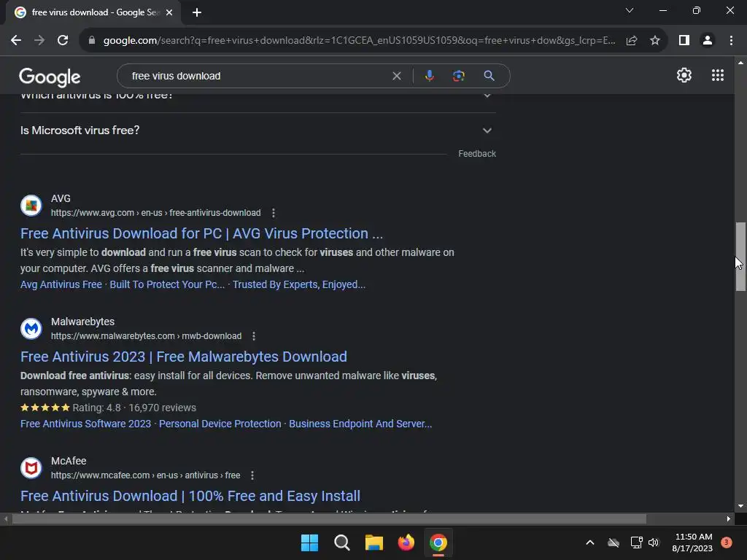Screen dimensions: 747x560
Task: Launch Firefox from the taskbar
Action: pyautogui.click(x=406, y=542)
